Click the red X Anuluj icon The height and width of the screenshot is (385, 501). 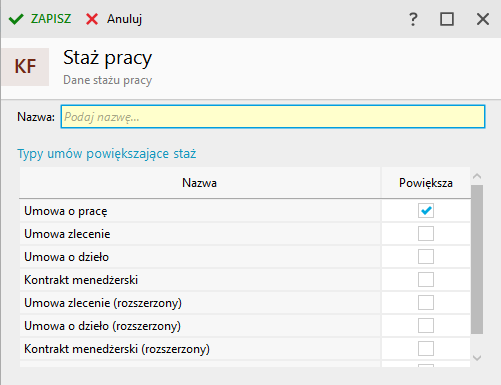[92, 19]
